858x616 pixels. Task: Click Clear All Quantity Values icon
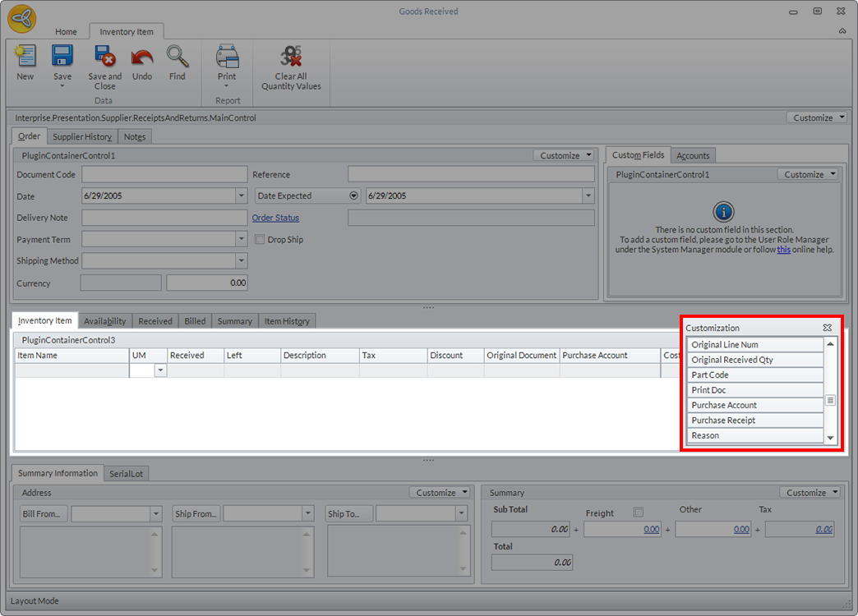(291, 57)
